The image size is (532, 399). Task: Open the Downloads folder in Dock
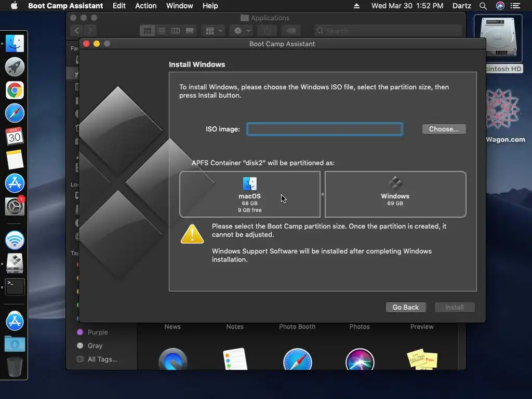tap(15, 344)
